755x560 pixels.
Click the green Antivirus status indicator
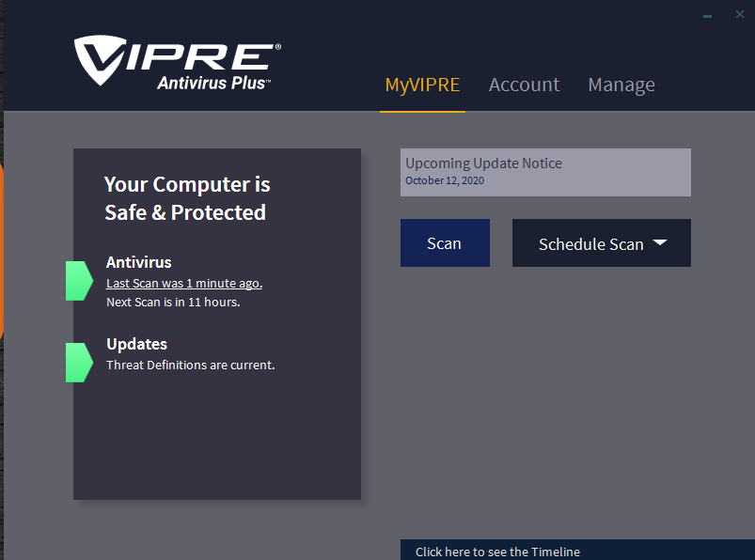pos(79,281)
